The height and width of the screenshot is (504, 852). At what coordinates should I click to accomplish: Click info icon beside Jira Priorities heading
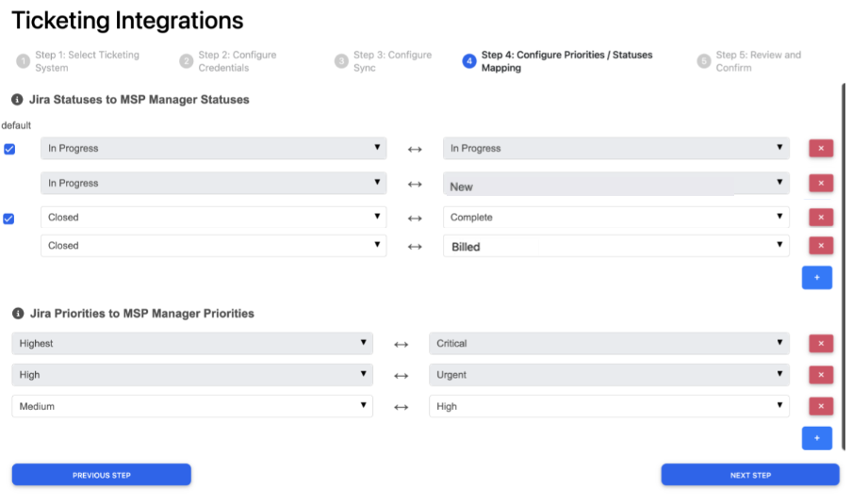pos(17,313)
